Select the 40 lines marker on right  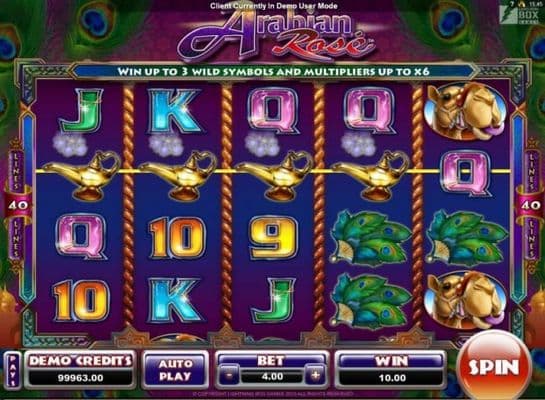(x=530, y=205)
